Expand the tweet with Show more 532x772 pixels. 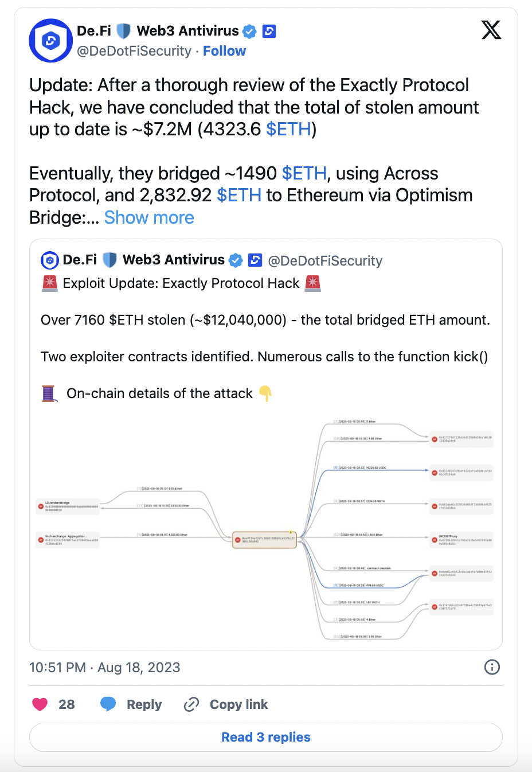(x=149, y=218)
